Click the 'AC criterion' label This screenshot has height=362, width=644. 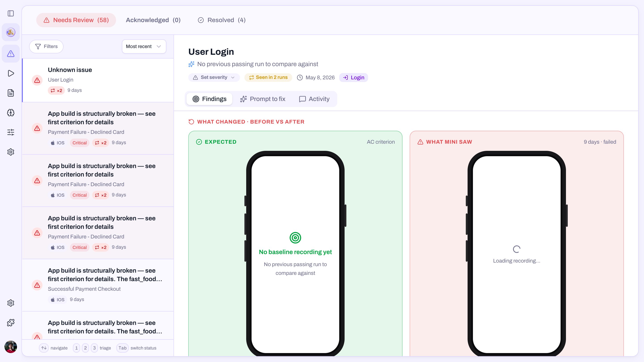pos(381,142)
